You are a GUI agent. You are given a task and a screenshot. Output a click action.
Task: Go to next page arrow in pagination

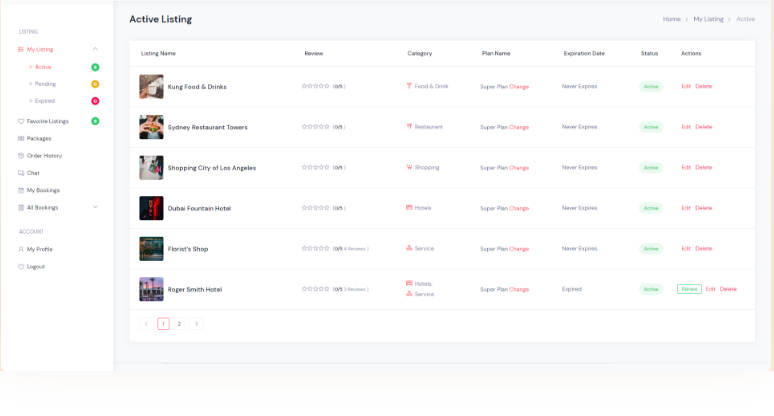(196, 324)
